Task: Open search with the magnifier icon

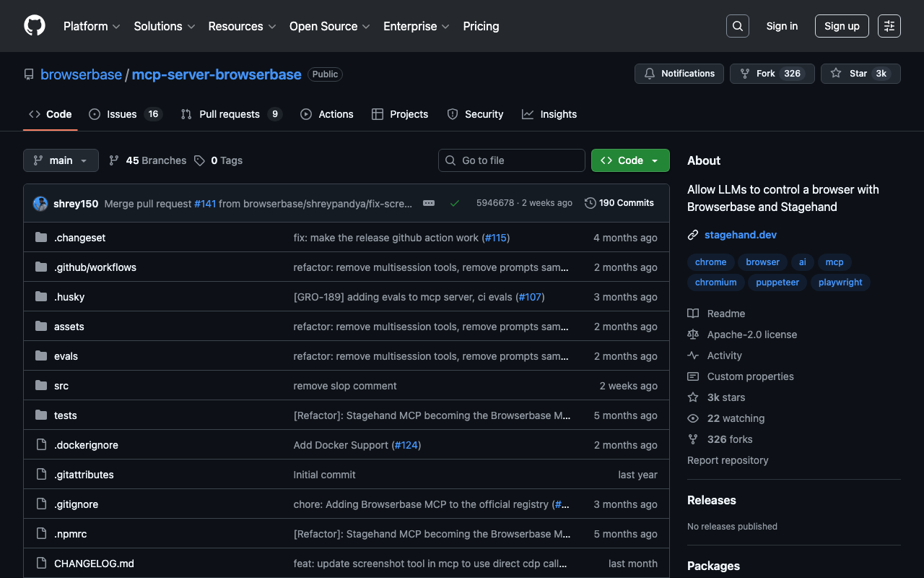Action: (737, 26)
